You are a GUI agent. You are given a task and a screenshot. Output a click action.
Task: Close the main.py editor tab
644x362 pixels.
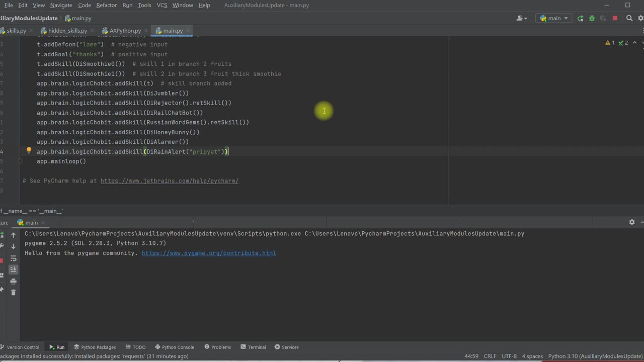point(187,31)
